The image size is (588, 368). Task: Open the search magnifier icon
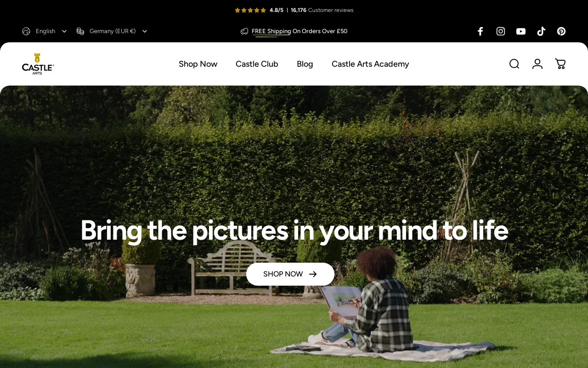point(514,64)
